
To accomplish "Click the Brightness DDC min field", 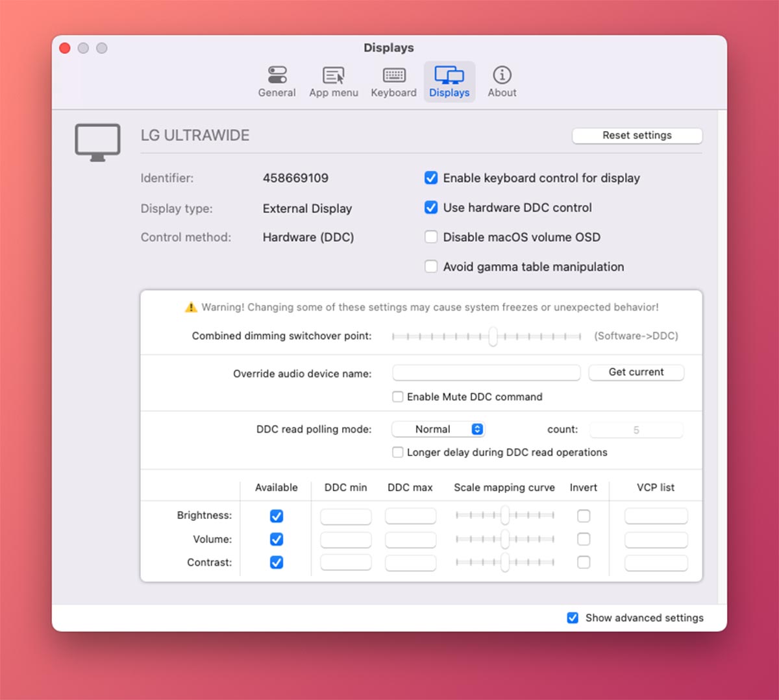I will pyautogui.click(x=345, y=516).
